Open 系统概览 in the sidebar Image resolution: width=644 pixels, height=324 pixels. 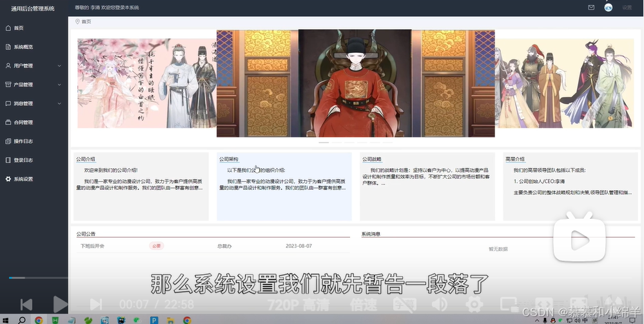(34, 47)
